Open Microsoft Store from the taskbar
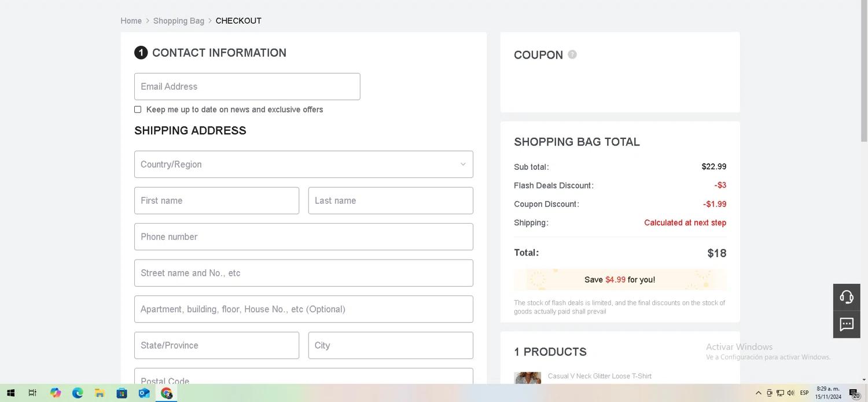 point(122,393)
